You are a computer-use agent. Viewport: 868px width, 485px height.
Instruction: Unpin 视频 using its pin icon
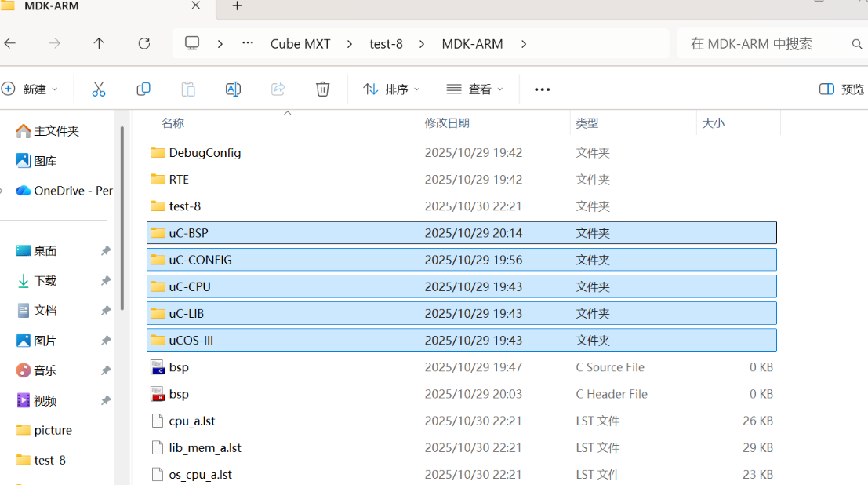[106, 400]
